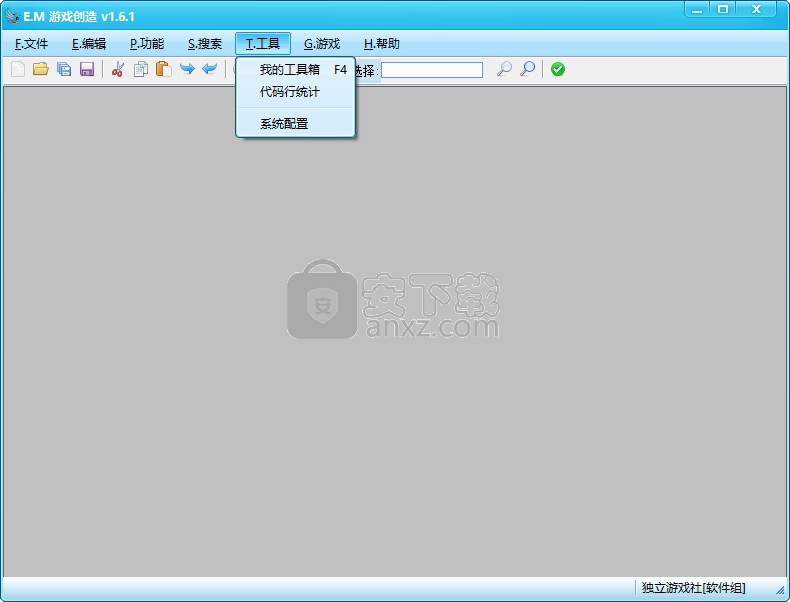
Task: Click the purple Save floppy icon
Action: [87, 69]
